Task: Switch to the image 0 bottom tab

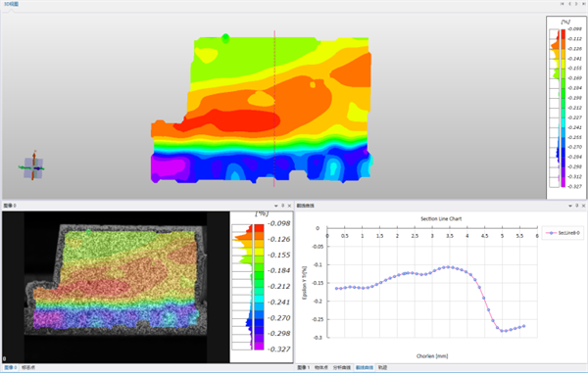Action: click(x=10, y=368)
